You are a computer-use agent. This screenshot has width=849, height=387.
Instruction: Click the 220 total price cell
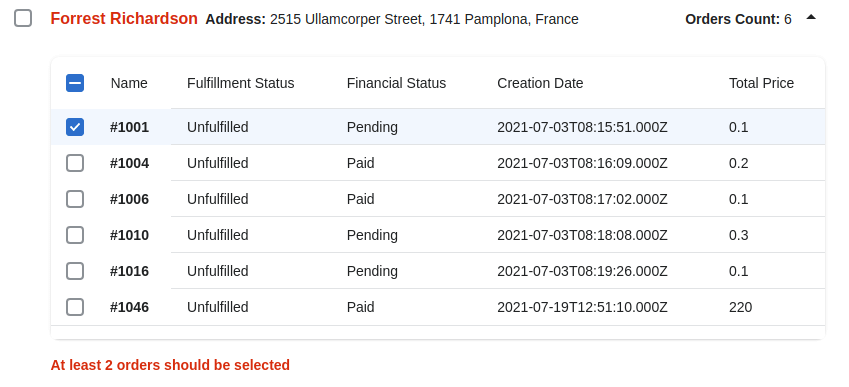click(x=741, y=307)
